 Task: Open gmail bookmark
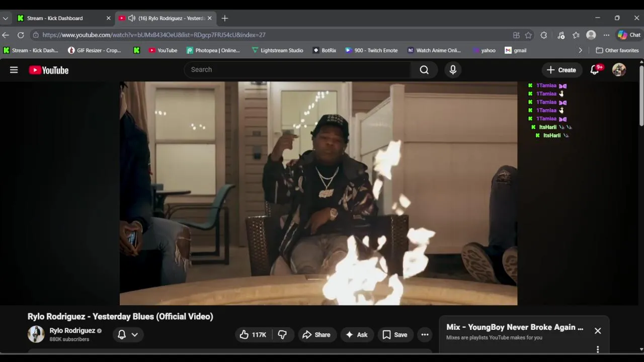(x=516, y=50)
